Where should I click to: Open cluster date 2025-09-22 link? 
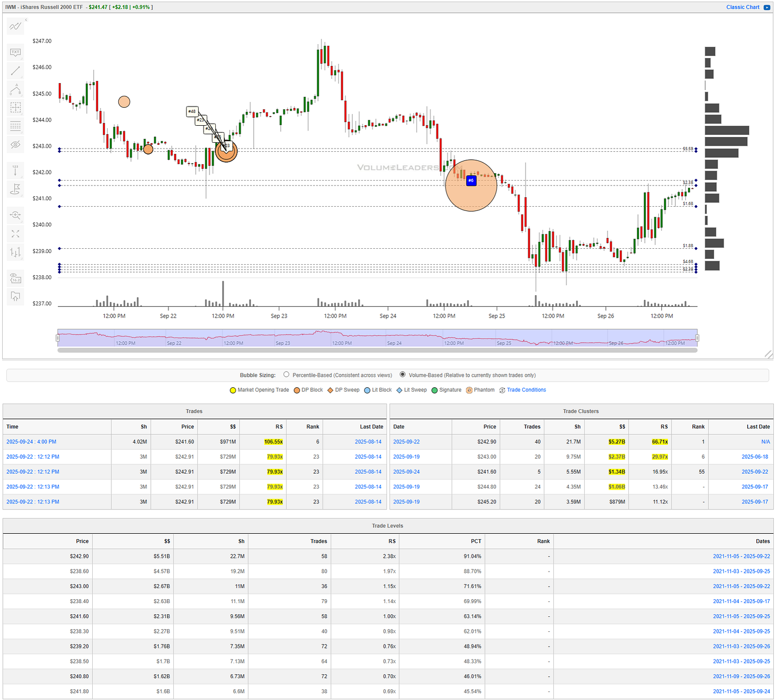pyautogui.click(x=407, y=442)
